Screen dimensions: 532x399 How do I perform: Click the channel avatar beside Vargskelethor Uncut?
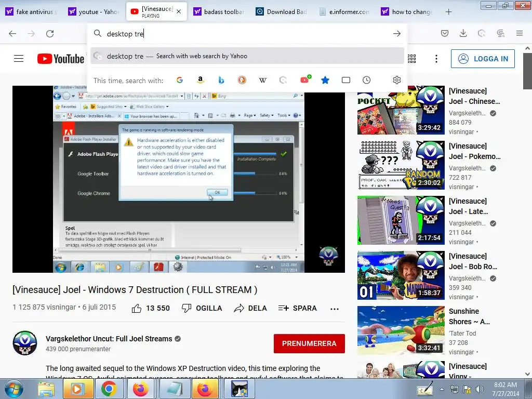(x=25, y=343)
